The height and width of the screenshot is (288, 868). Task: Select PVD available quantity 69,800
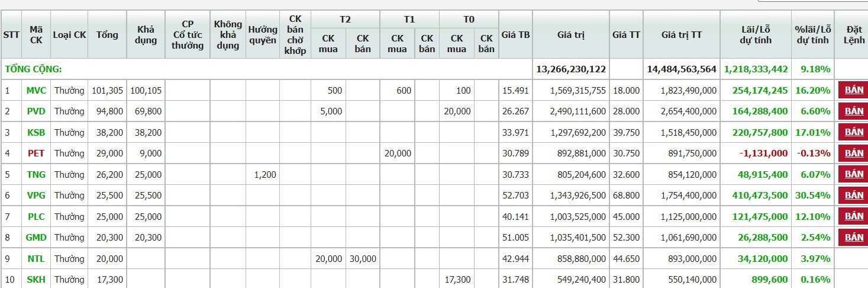[x=147, y=111]
